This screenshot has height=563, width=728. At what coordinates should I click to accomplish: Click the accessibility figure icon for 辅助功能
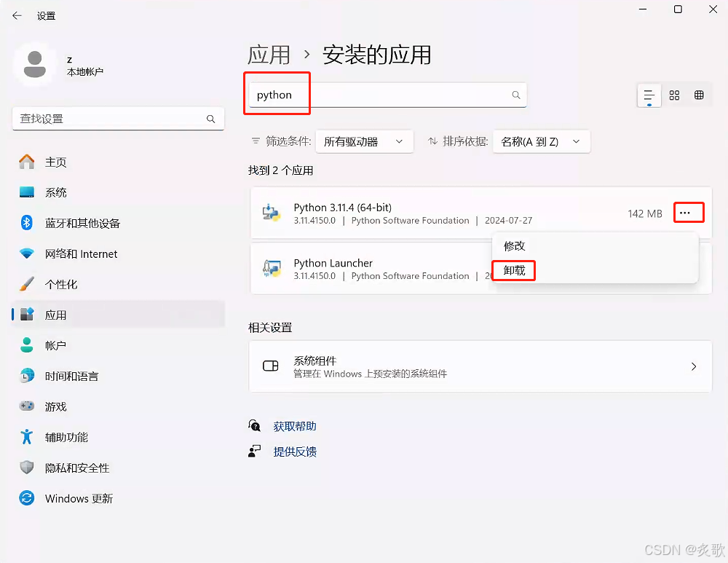click(x=27, y=437)
